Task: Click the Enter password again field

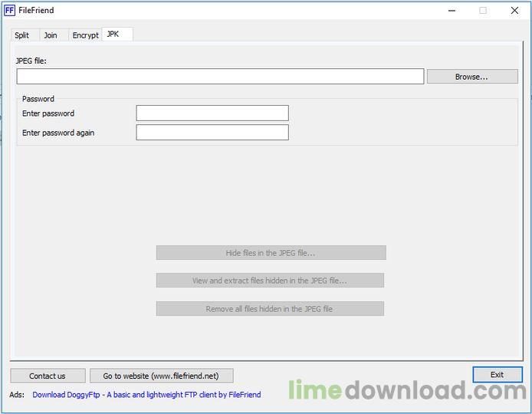Action: point(212,133)
